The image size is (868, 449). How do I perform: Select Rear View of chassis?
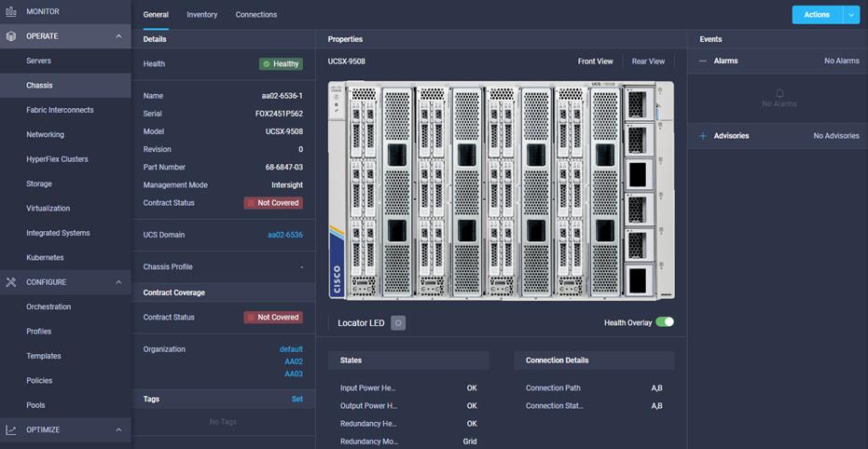pos(648,61)
